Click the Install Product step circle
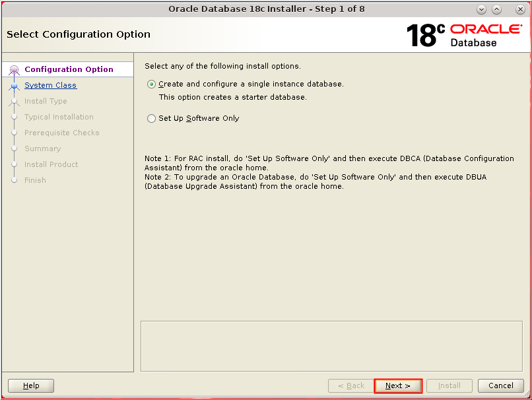 tap(15, 164)
